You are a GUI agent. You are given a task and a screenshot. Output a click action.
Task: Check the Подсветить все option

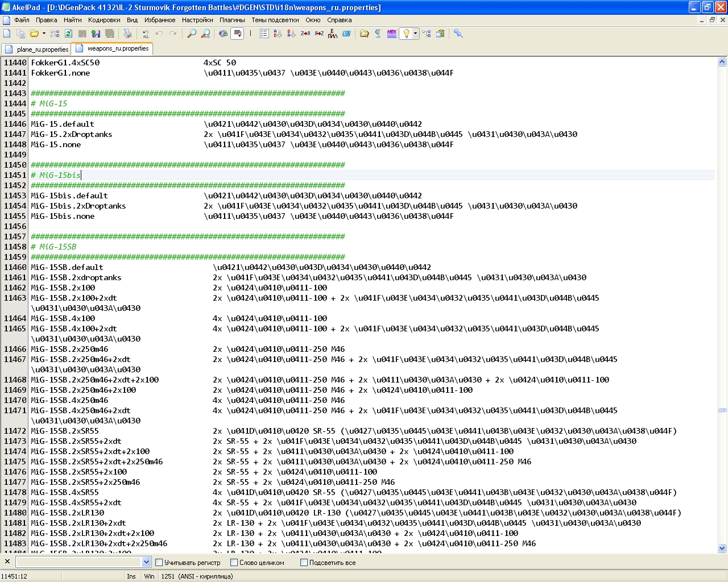coord(304,563)
